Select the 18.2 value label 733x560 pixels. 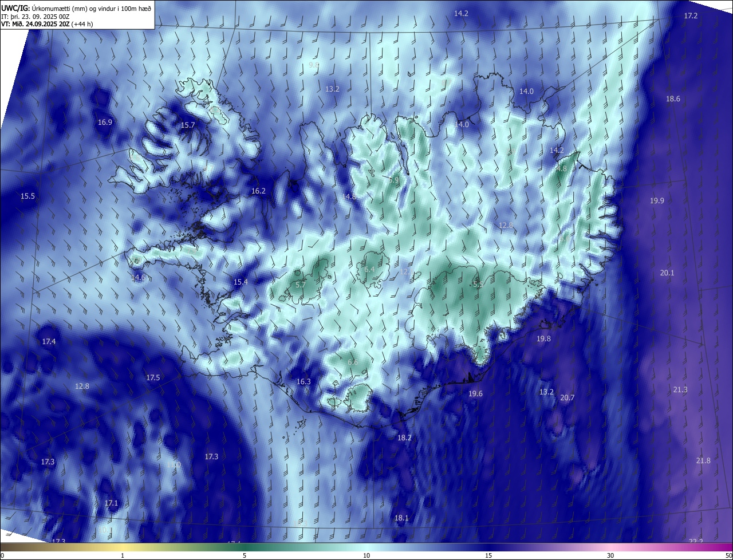pyautogui.click(x=404, y=437)
